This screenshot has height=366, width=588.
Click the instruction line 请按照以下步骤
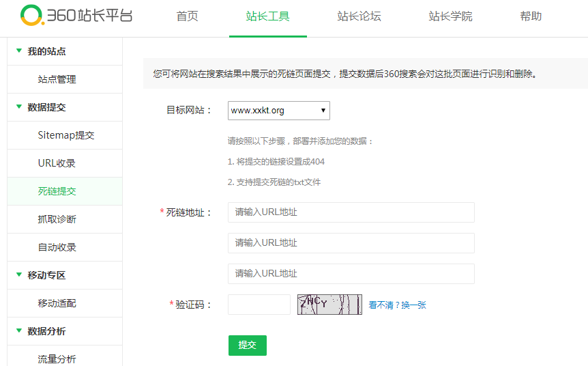coord(300,141)
